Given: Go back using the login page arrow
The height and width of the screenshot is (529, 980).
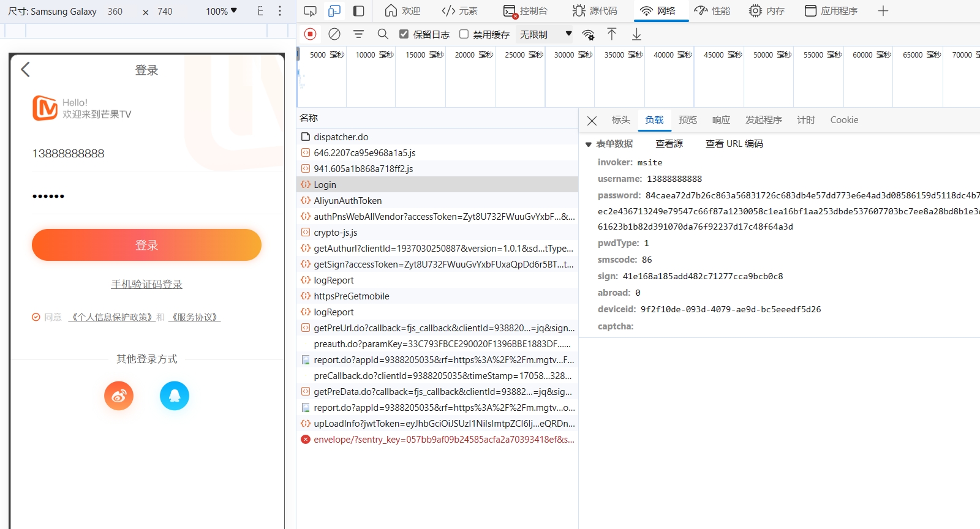Looking at the screenshot, I should 25,70.
